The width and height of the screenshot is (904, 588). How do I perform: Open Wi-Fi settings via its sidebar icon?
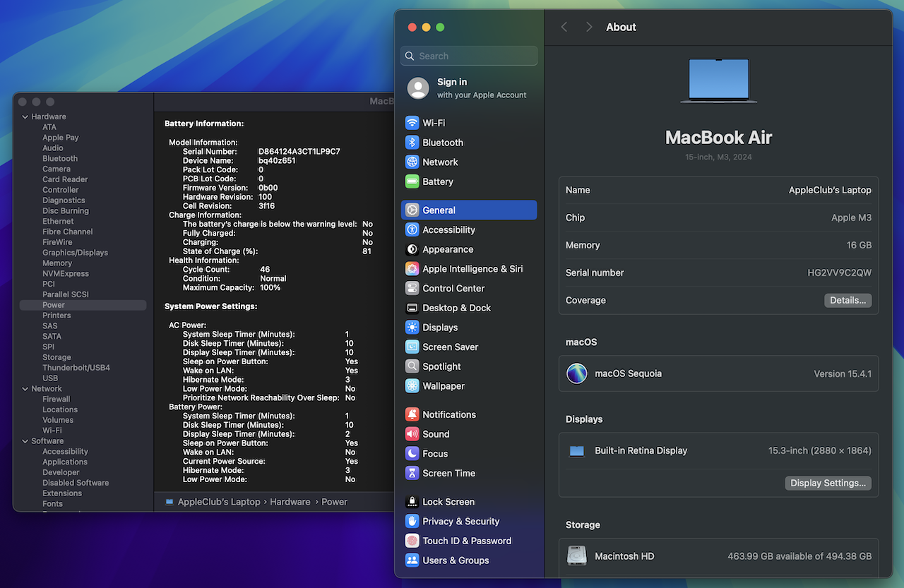coord(412,123)
